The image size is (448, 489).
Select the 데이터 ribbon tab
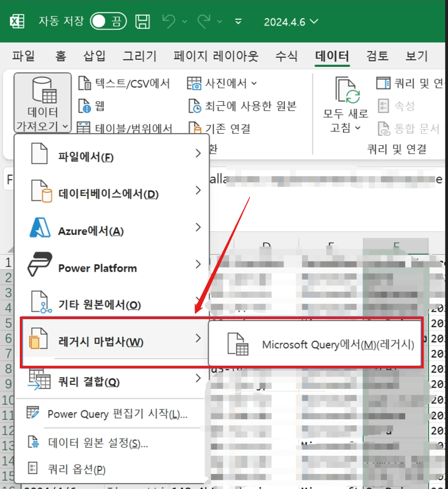pyautogui.click(x=332, y=56)
